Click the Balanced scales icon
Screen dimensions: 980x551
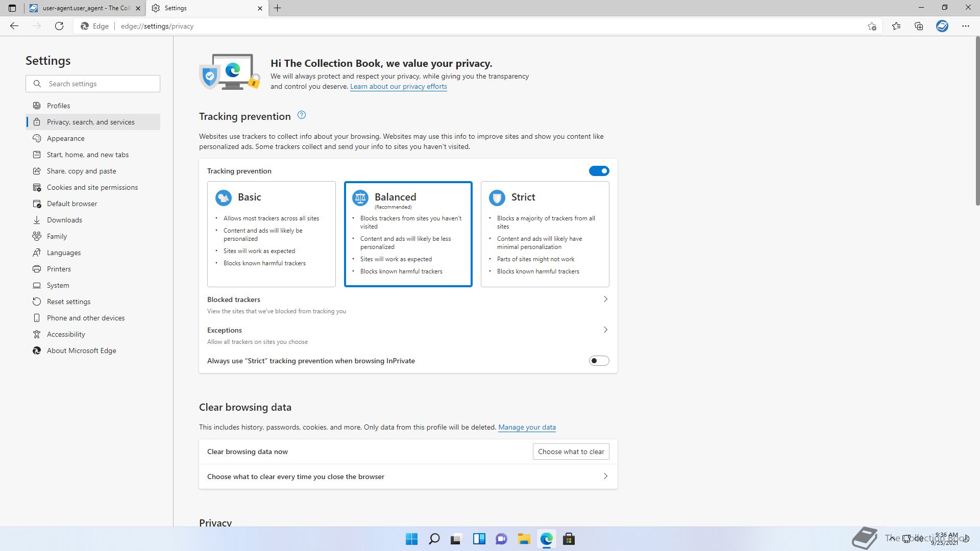point(360,197)
